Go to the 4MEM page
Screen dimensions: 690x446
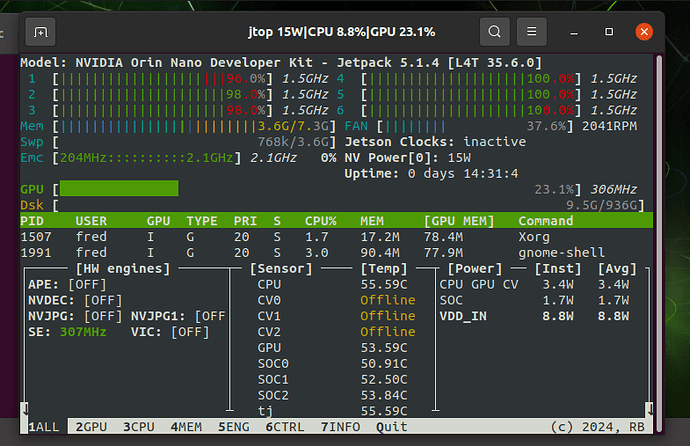[x=186, y=427]
